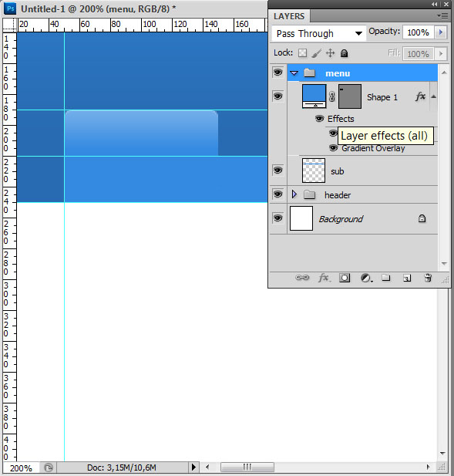The height and width of the screenshot is (476, 454).
Task: Click the Background layer thumbnail
Action: pyautogui.click(x=301, y=218)
